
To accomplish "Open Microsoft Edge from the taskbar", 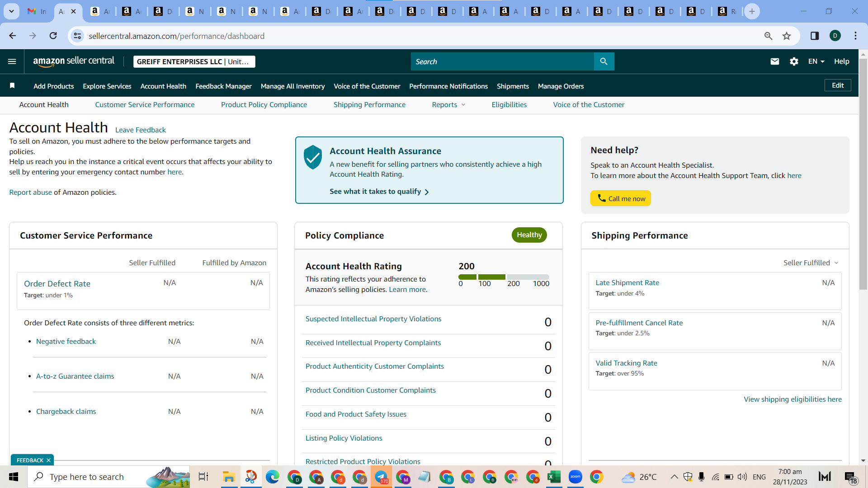I will [x=272, y=477].
